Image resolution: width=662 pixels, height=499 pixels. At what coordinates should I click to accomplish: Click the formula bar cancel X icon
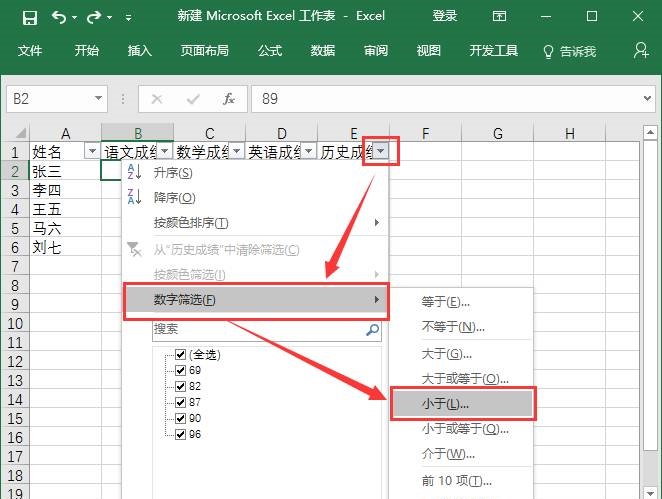pos(157,99)
